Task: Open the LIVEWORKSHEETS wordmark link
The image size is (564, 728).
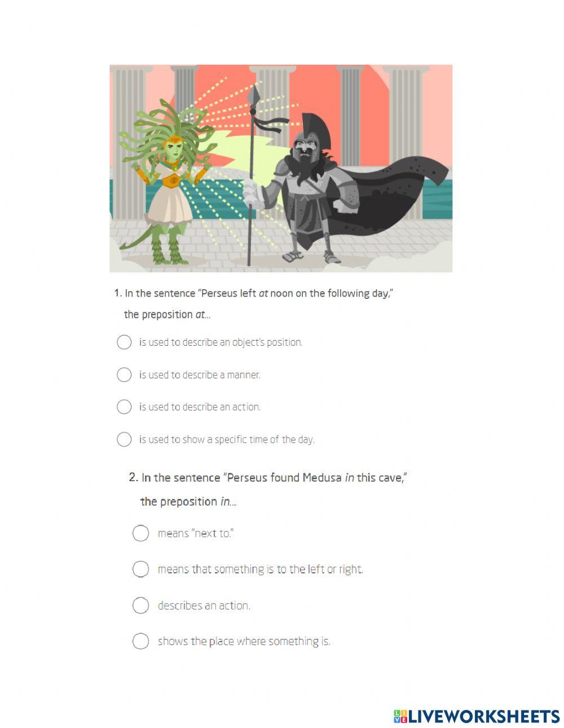Action: point(483,716)
